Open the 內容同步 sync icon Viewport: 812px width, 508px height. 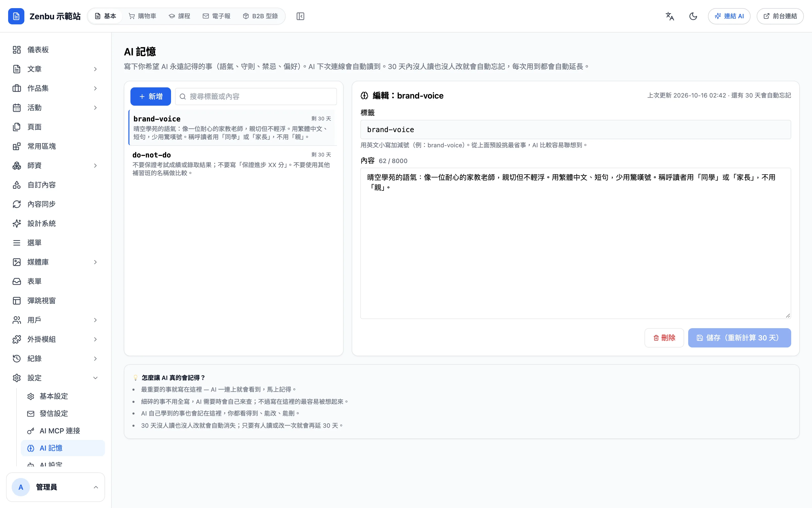(17, 204)
